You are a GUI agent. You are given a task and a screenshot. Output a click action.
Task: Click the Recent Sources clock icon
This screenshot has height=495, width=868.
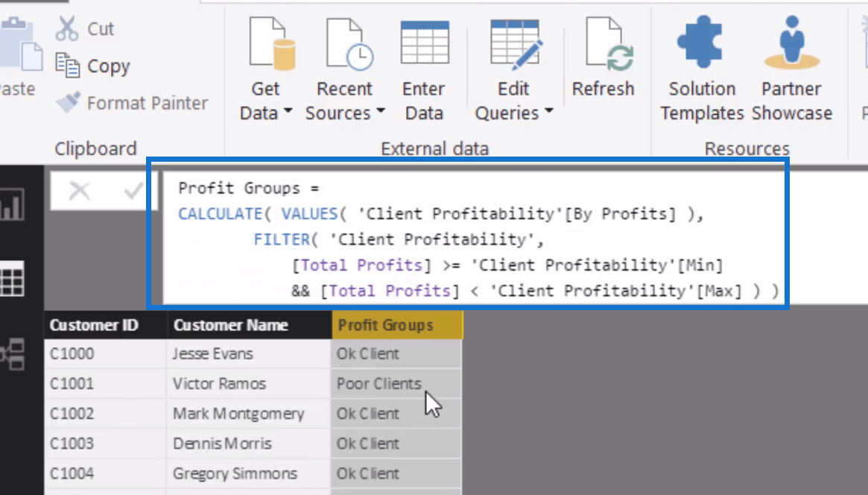pyautogui.click(x=349, y=44)
